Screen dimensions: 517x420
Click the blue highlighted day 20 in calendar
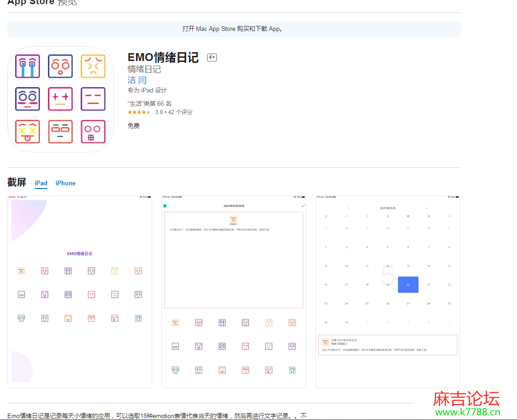(408, 285)
